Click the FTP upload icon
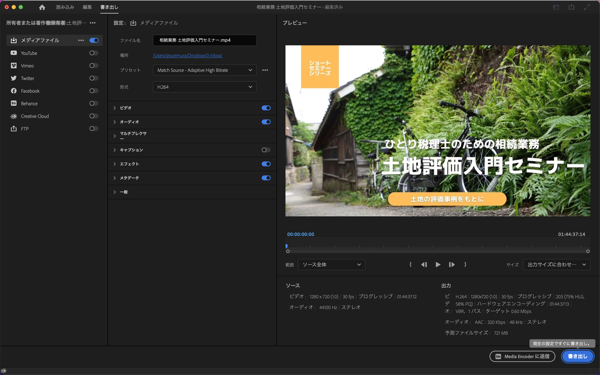The width and height of the screenshot is (600, 375). point(14,129)
